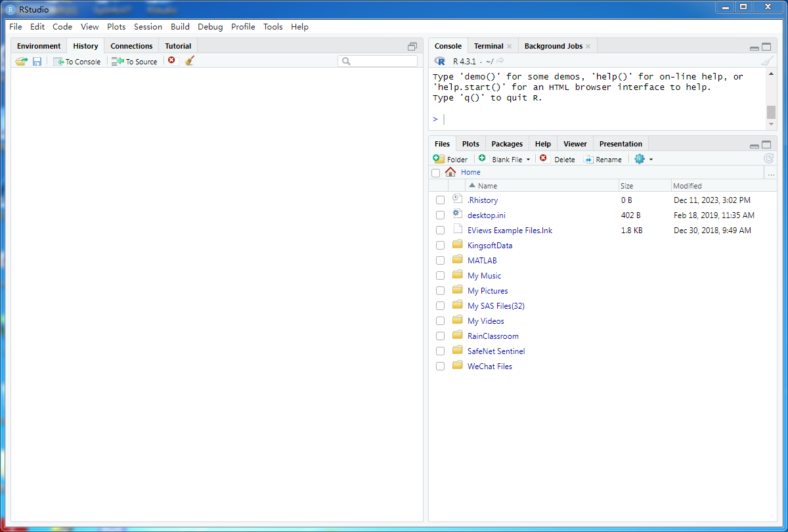Minimize the Files pane
Image resolution: width=788 pixels, height=532 pixels.
click(x=755, y=146)
